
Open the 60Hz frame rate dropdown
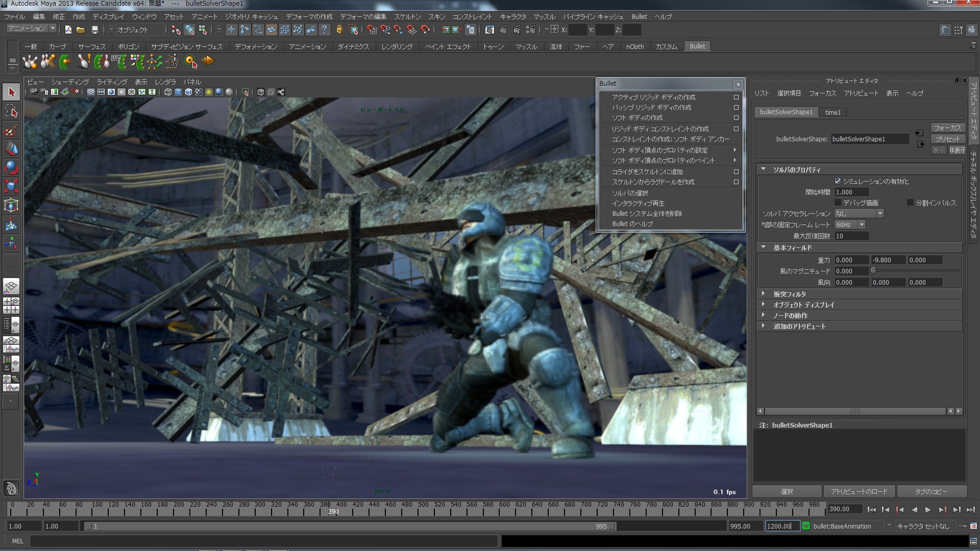pos(850,225)
